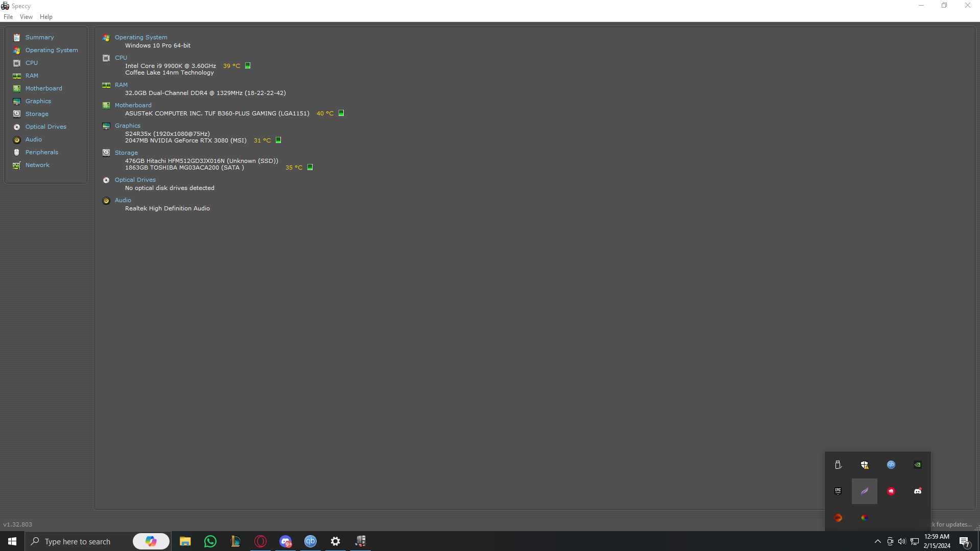Open WhatsApp from taskbar
980x551 pixels.
coord(210,541)
